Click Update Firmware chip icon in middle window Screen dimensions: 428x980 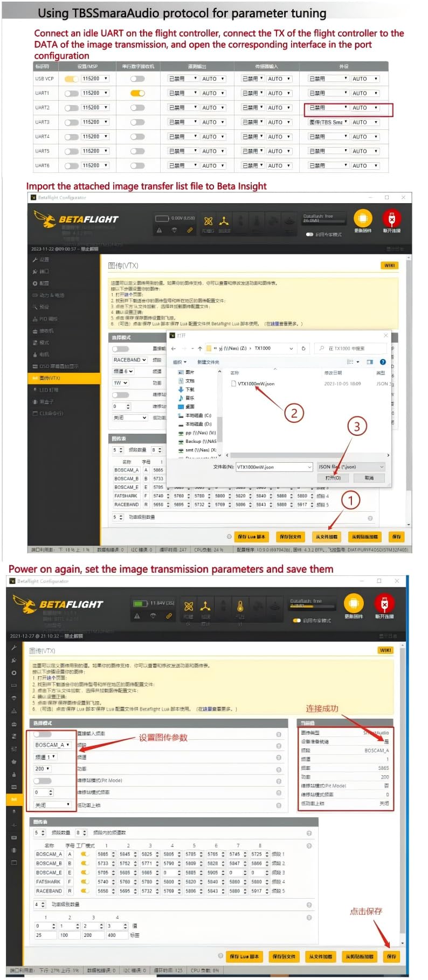[x=363, y=219]
